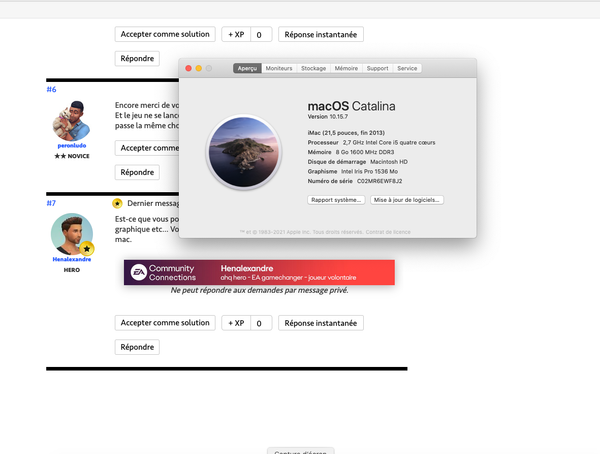Click the Contrat de licence link

coord(388,232)
